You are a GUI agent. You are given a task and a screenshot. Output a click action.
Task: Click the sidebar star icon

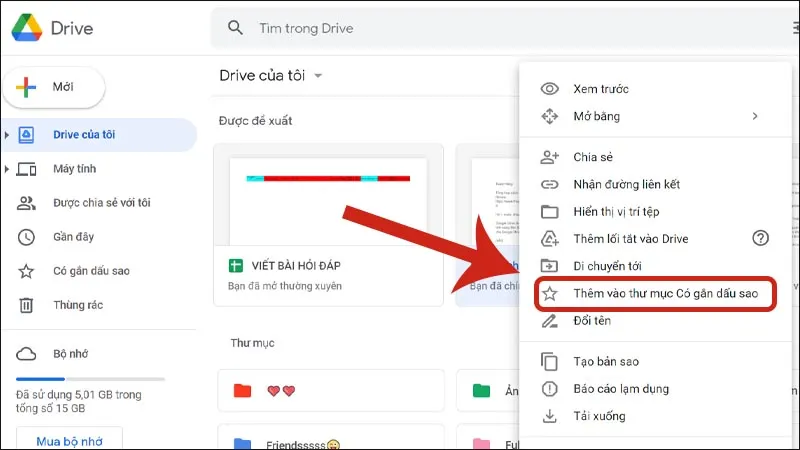click(26, 271)
